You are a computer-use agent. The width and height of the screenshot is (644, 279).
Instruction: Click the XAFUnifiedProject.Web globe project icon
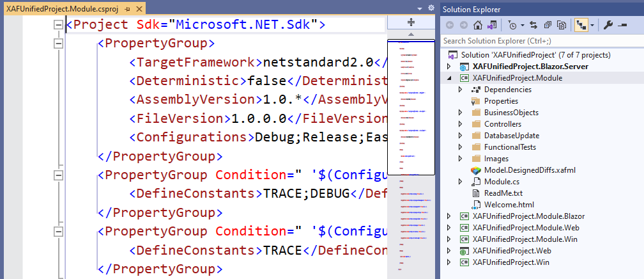pos(464,251)
